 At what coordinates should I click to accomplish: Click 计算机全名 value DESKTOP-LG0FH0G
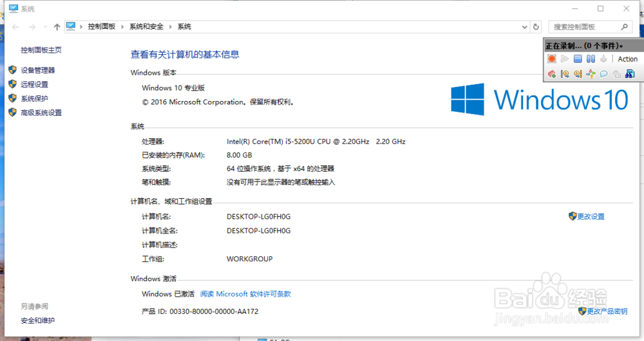[259, 230]
